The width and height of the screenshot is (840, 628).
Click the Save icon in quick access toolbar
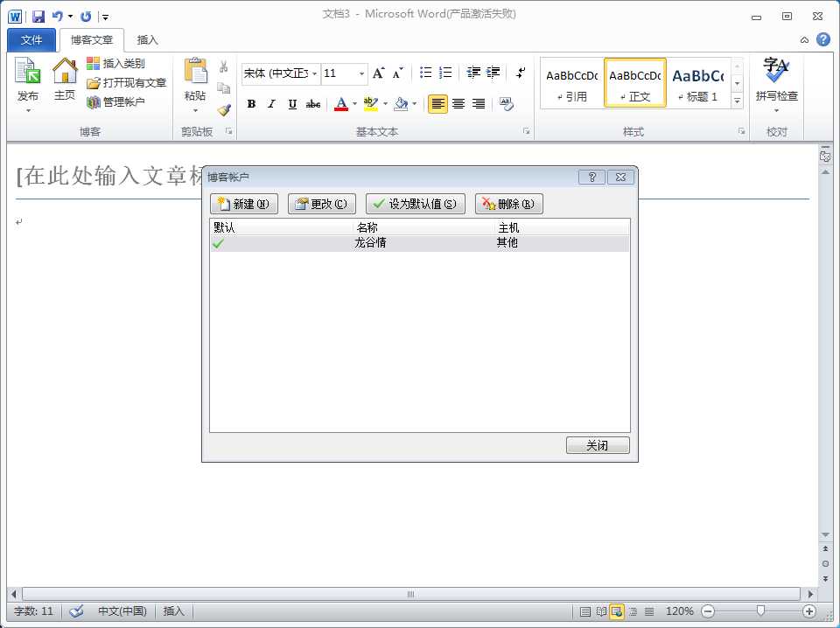[x=38, y=17]
